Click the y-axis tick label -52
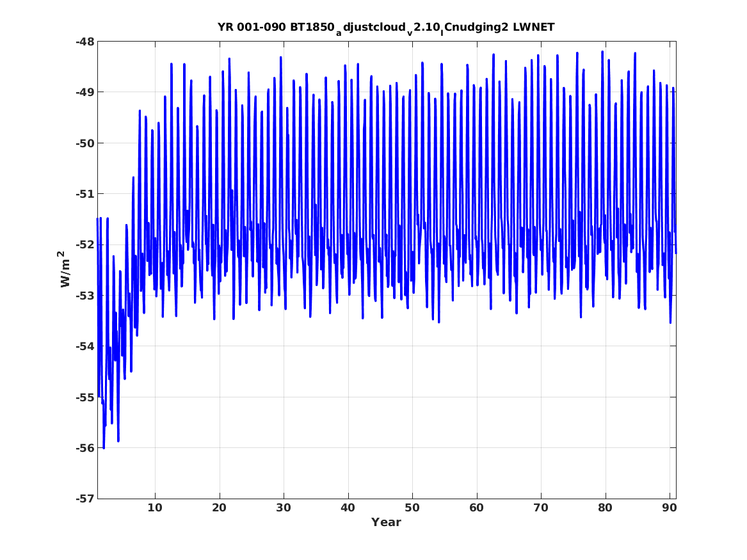 (84, 244)
